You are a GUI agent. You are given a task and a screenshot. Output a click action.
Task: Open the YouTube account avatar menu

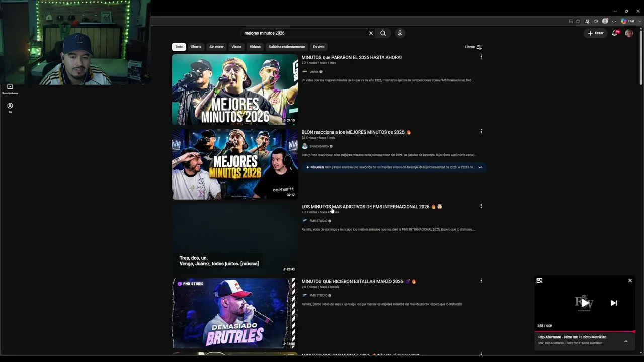coord(629,33)
